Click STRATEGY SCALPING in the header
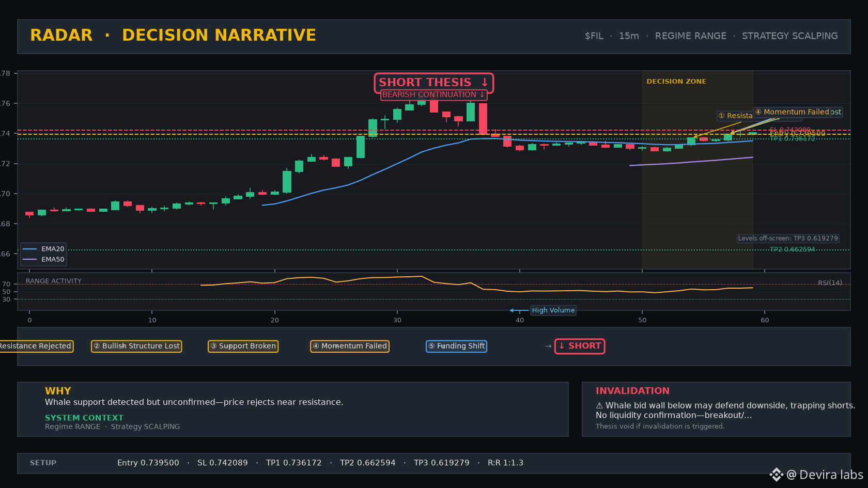 pyautogui.click(x=789, y=36)
